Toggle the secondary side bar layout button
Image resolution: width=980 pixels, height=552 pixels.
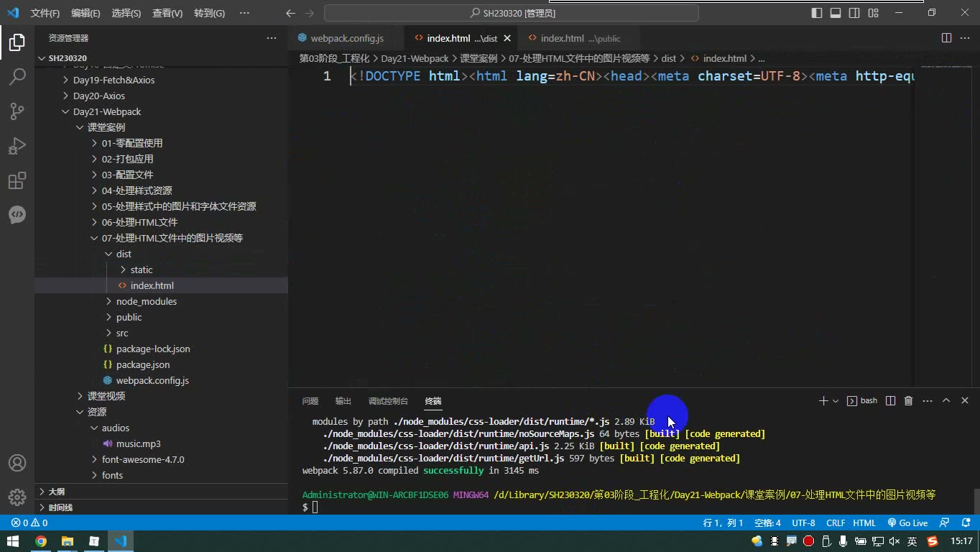pyautogui.click(x=854, y=13)
